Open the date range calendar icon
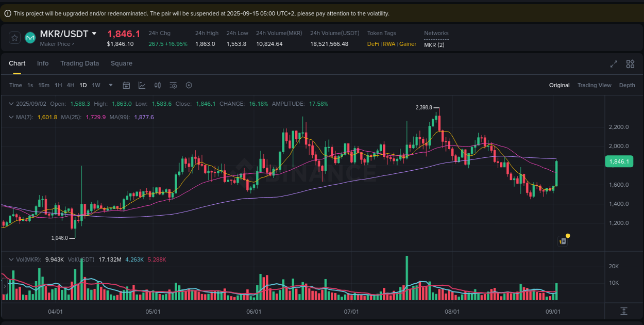 [126, 85]
